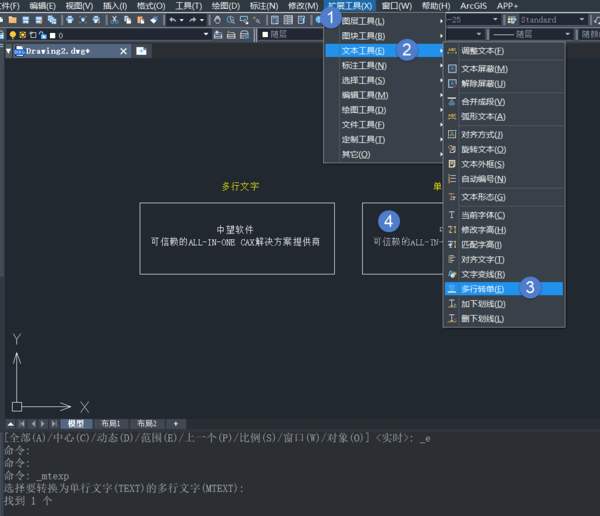Click the Copy icon

click(x=127, y=20)
